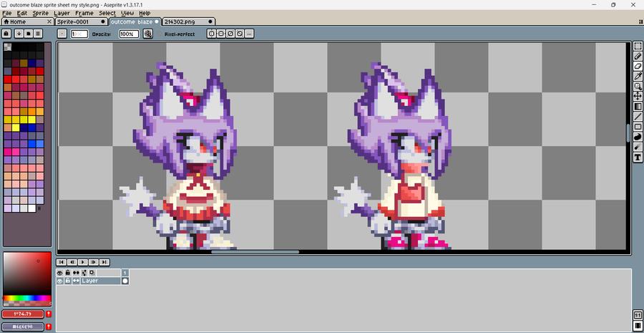
Task: Go to the first frame
Action: pyautogui.click(x=62, y=262)
